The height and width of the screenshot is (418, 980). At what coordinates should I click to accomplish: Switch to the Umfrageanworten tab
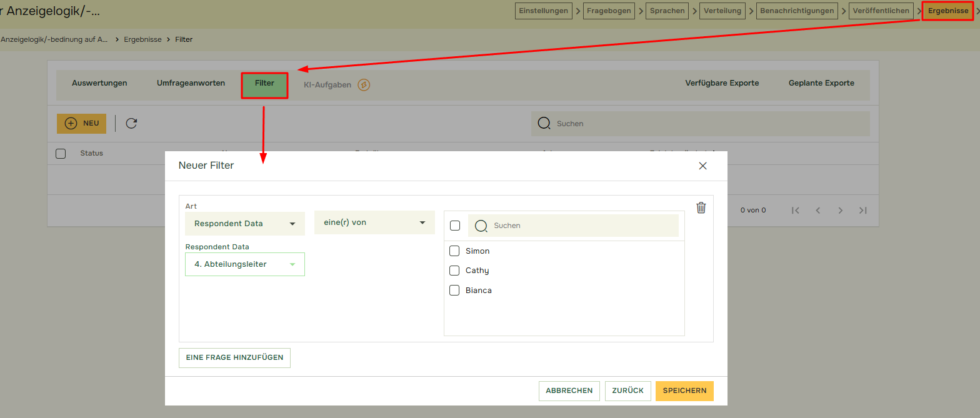tap(191, 83)
